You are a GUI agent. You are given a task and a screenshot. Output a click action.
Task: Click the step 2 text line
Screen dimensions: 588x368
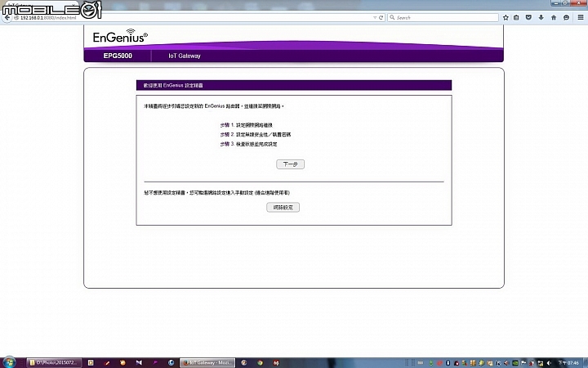(x=256, y=134)
